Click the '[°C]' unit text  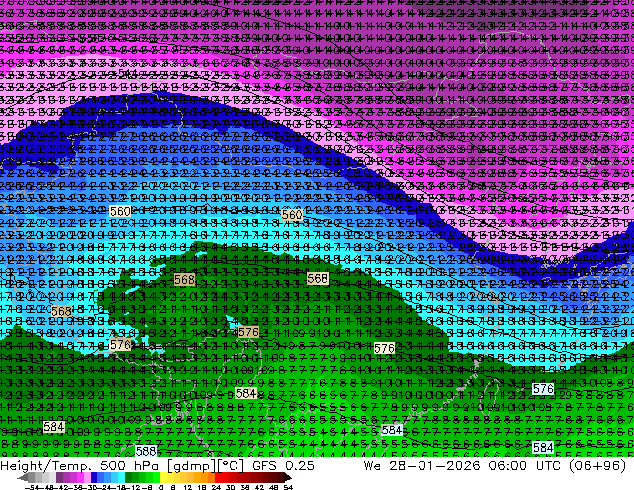click(x=231, y=466)
